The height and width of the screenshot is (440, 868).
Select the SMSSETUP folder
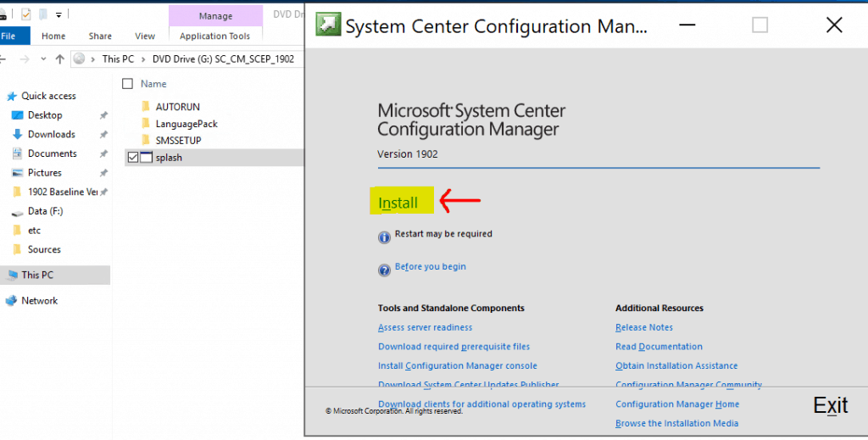pyautogui.click(x=178, y=141)
